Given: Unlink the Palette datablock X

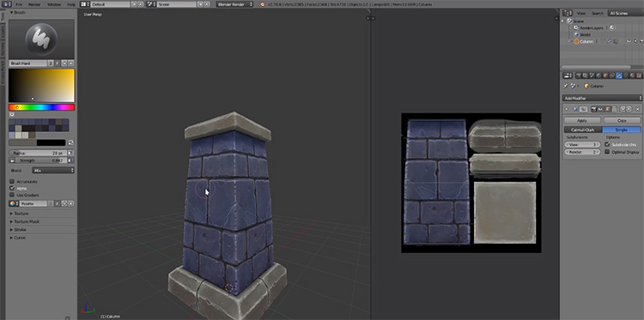Looking at the screenshot, I should pyautogui.click(x=71, y=203).
